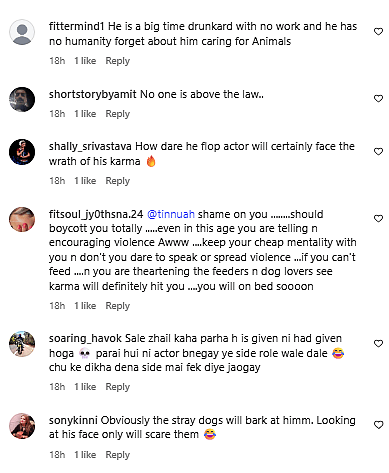Like soaring_havok's comment with the heart
389x473 pixels.
pyautogui.click(x=378, y=344)
